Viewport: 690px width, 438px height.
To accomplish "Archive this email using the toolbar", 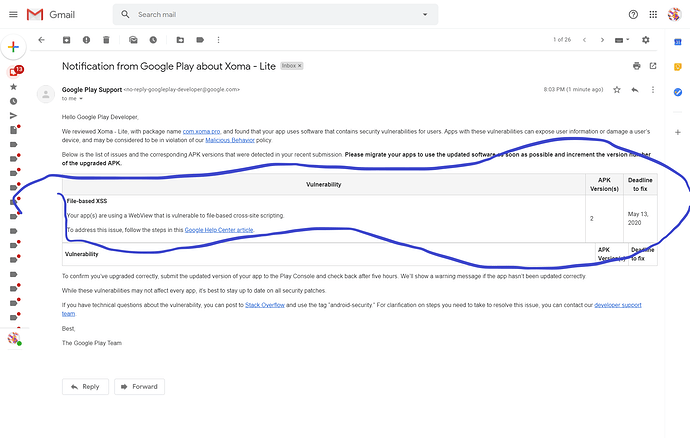I will click(x=66, y=40).
